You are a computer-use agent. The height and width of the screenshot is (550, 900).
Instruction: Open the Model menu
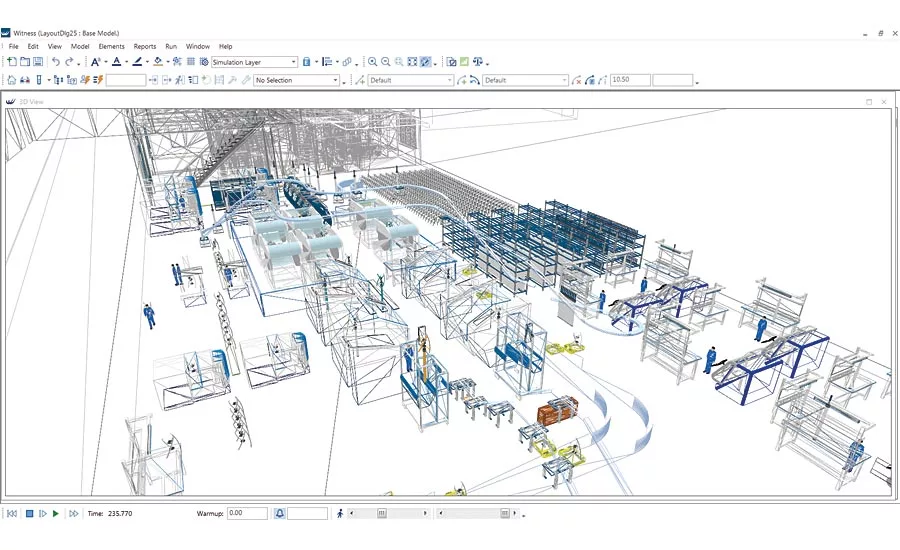[80, 47]
